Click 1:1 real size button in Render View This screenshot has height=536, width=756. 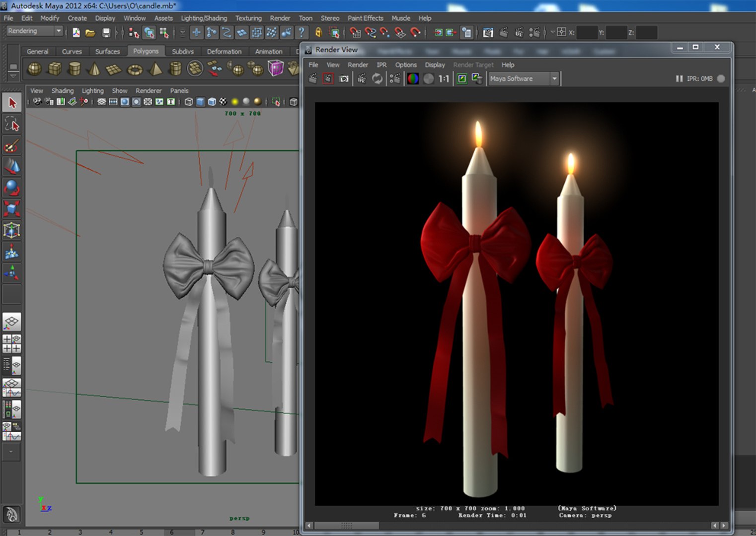pos(444,78)
